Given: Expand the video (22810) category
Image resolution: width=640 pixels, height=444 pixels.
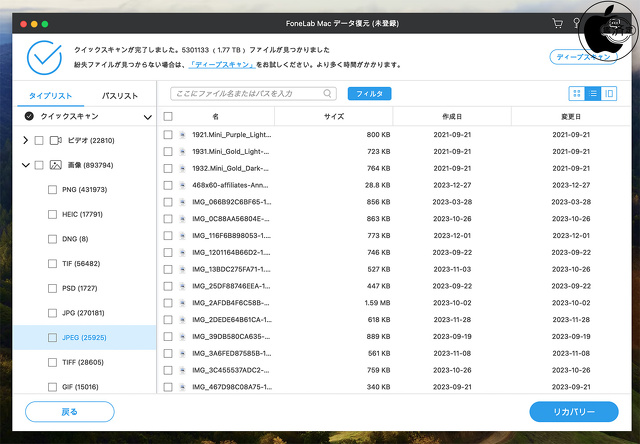Looking at the screenshot, I should (25, 140).
